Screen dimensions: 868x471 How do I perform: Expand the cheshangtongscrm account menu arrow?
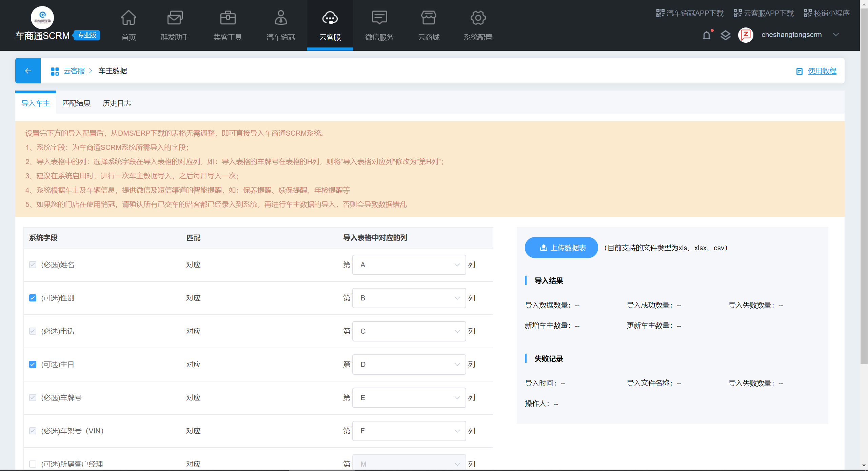coord(836,35)
